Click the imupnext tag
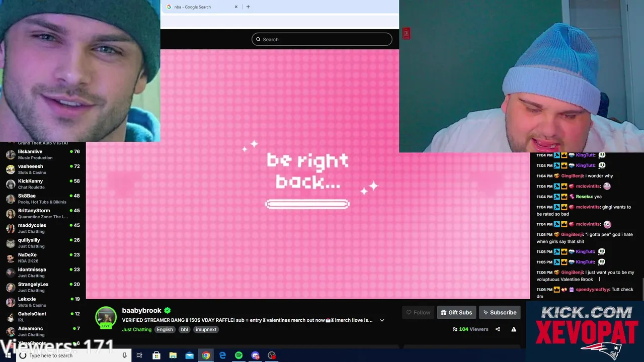This screenshot has height=362, width=644. click(x=206, y=330)
